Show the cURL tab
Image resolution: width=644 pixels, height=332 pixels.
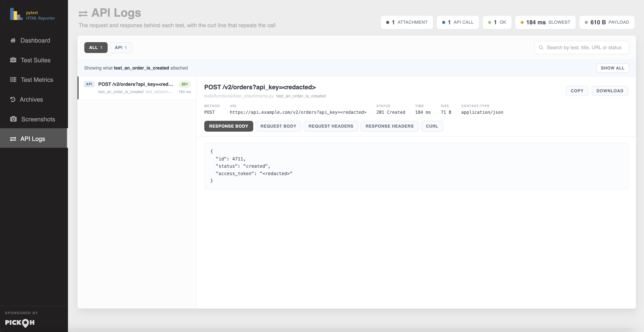pos(432,126)
